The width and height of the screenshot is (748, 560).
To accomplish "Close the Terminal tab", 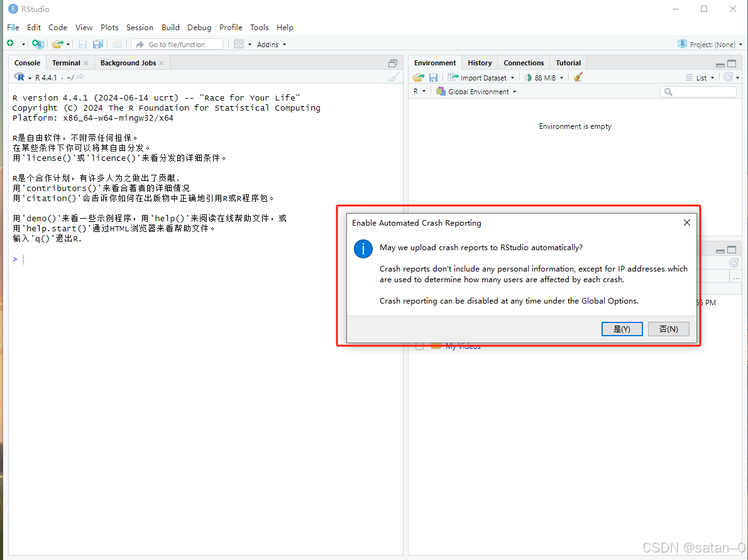I will (86, 63).
